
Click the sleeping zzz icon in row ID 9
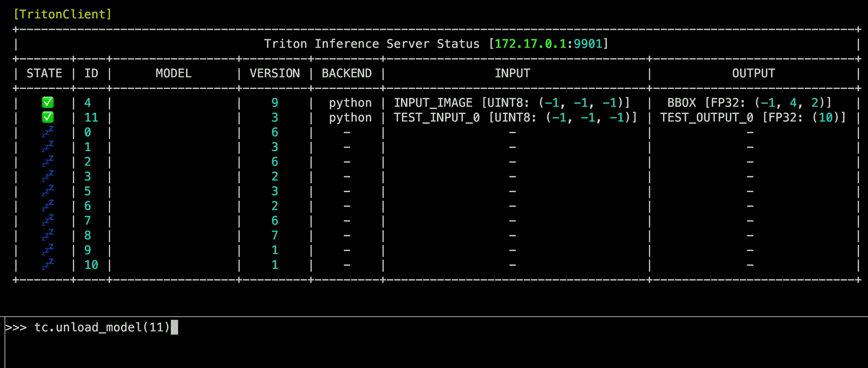point(48,250)
